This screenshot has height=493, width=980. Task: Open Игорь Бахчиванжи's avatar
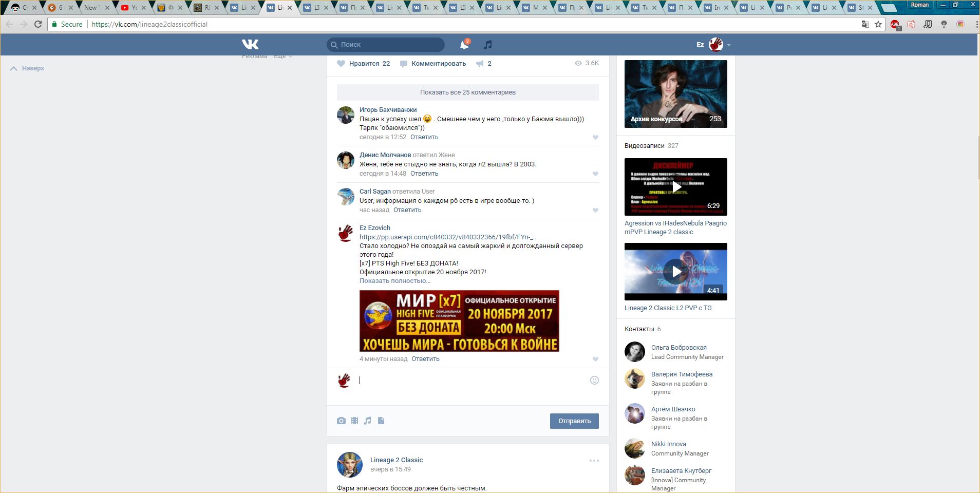[346, 115]
